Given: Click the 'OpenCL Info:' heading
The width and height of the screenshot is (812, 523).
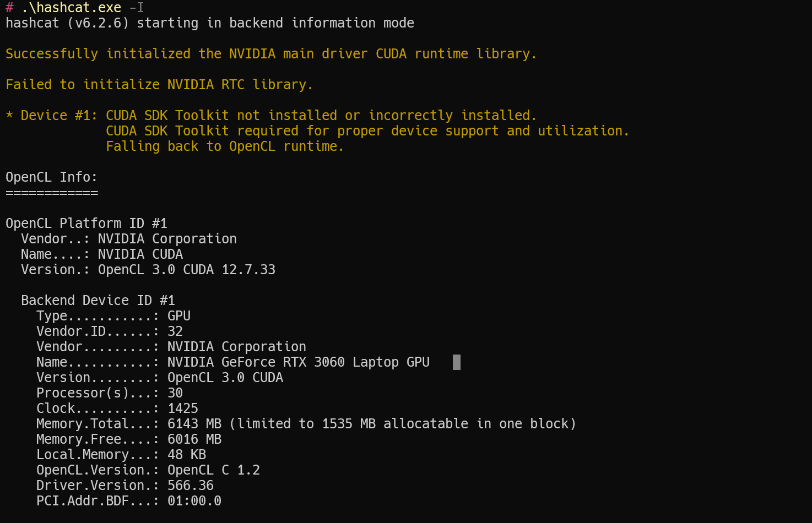Looking at the screenshot, I should [52, 177].
